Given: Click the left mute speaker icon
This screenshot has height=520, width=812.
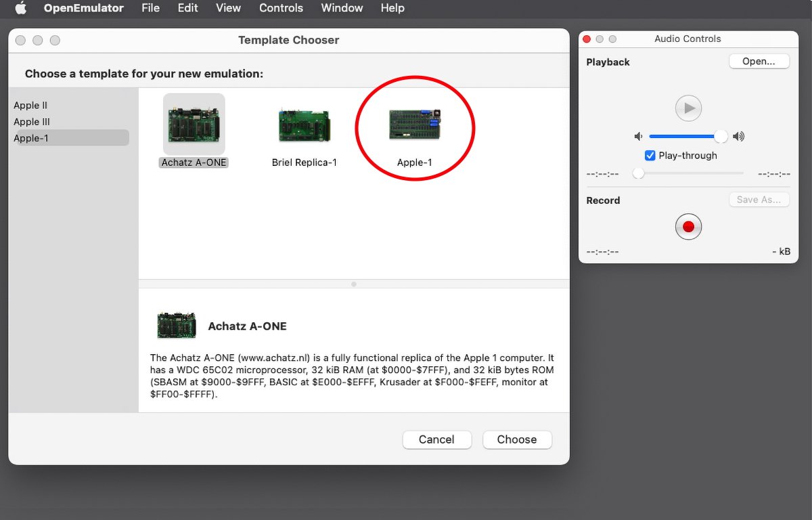Looking at the screenshot, I should coord(638,136).
